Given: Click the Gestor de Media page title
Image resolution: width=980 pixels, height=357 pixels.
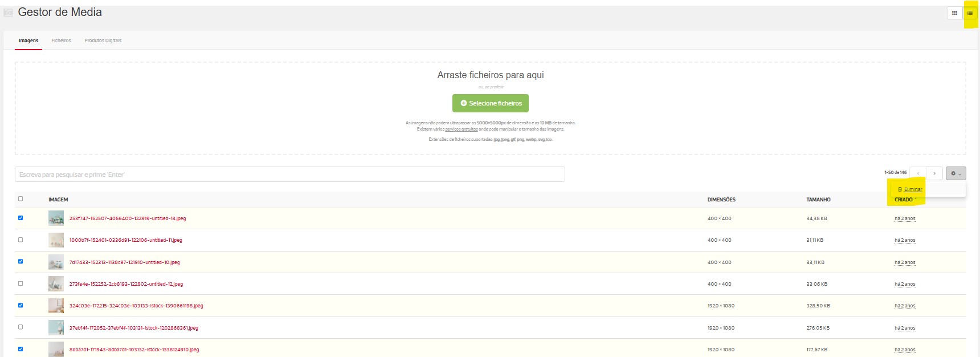Looking at the screenshot, I should 60,12.
